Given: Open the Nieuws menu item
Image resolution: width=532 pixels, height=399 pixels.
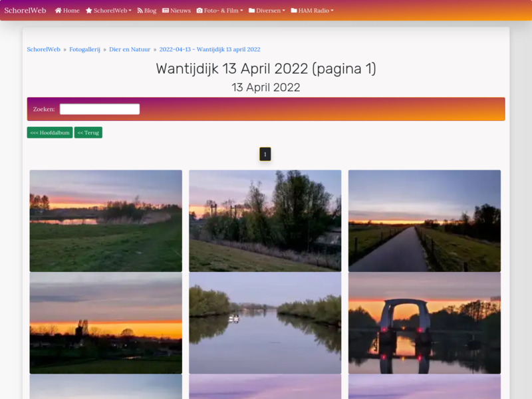Looking at the screenshot, I should click(176, 11).
